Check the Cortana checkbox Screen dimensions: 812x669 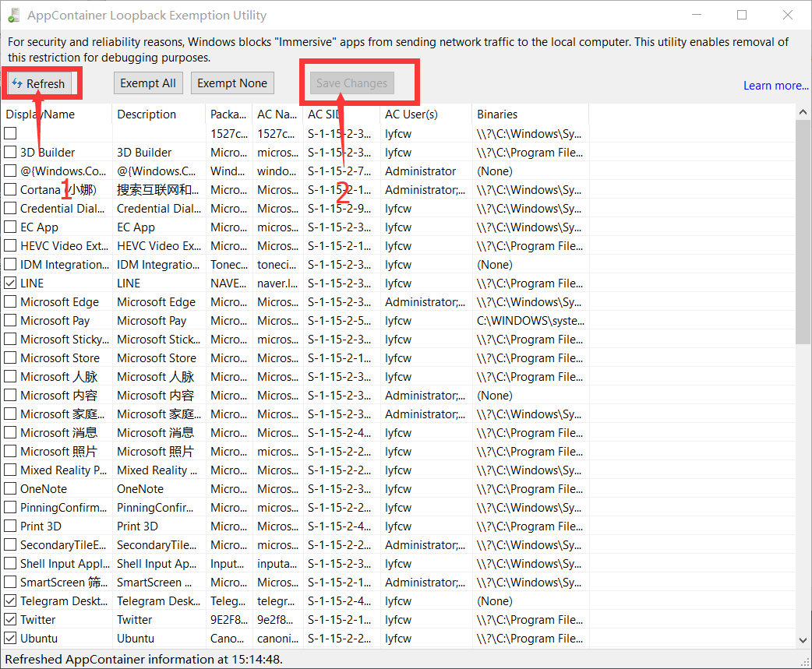point(10,189)
